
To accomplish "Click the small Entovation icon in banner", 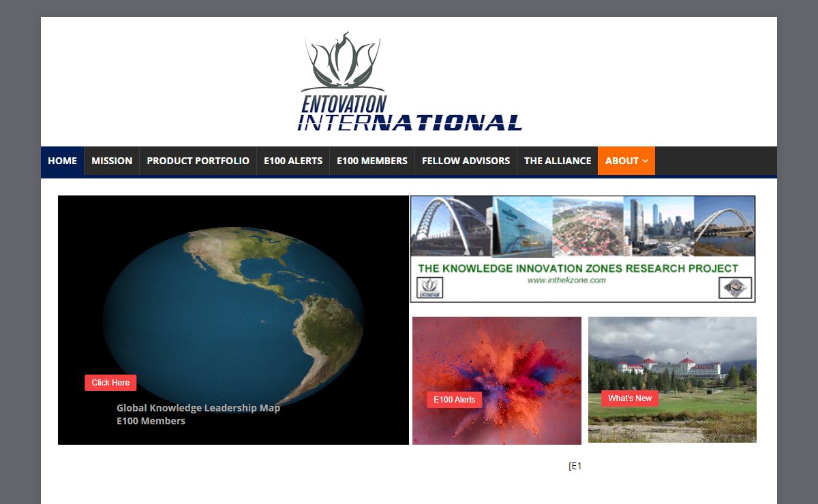I will tap(430, 287).
